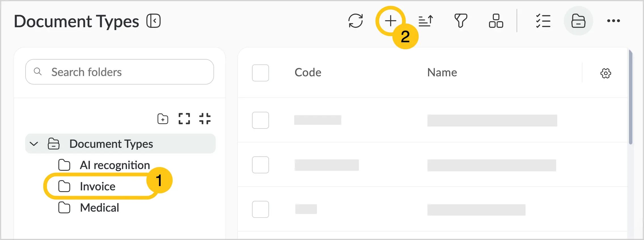The height and width of the screenshot is (240, 644).
Task: Click the grouping blocks icon
Action: (496, 21)
